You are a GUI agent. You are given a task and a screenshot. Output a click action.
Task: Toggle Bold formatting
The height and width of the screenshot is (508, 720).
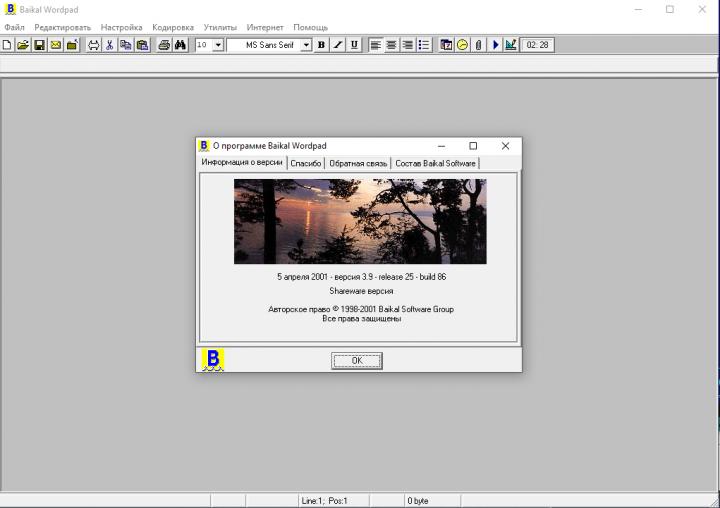(321, 45)
